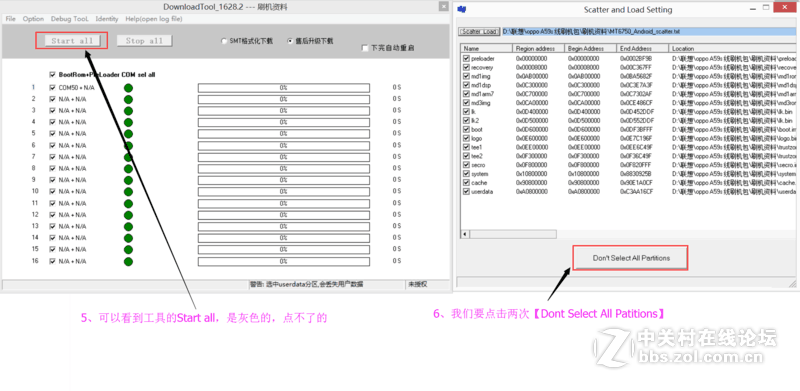800x391 pixels.
Task: Click the green status dot for port 10
Action: 129,191
